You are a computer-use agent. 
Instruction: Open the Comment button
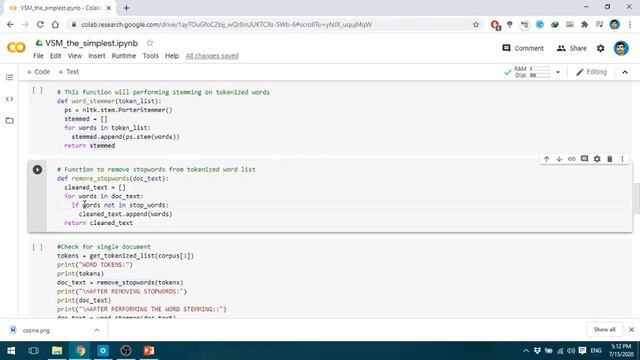(523, 48)
